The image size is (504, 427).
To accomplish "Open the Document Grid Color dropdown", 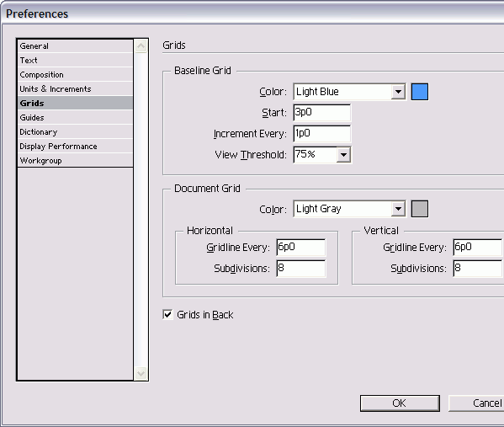I will pos(349,209).
